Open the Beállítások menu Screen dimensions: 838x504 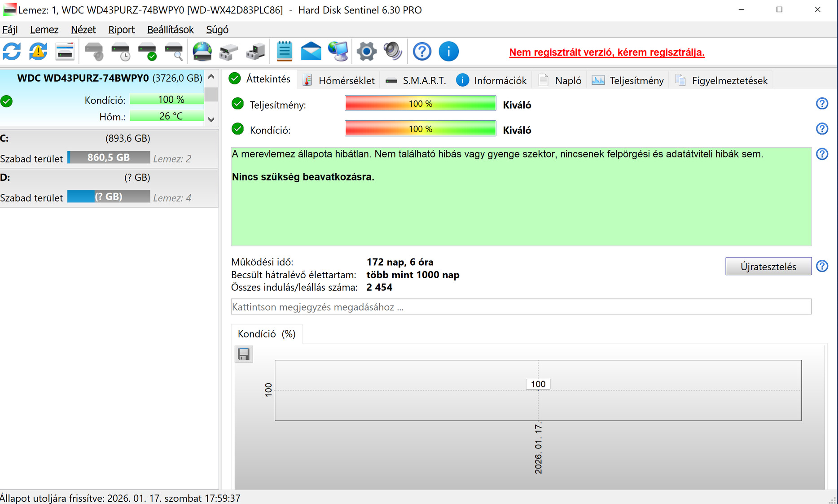pyautogui.click(x=171, y=30)
